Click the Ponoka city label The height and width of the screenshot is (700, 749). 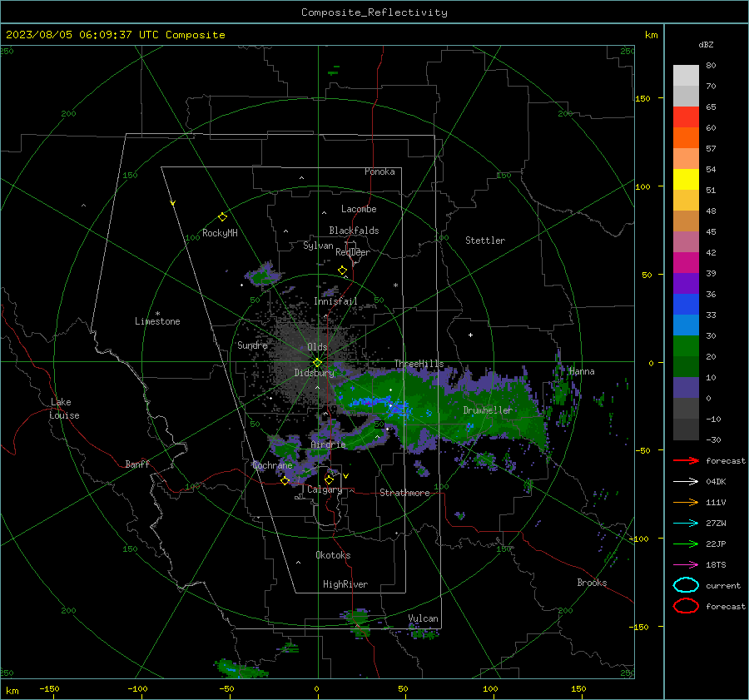379,171
